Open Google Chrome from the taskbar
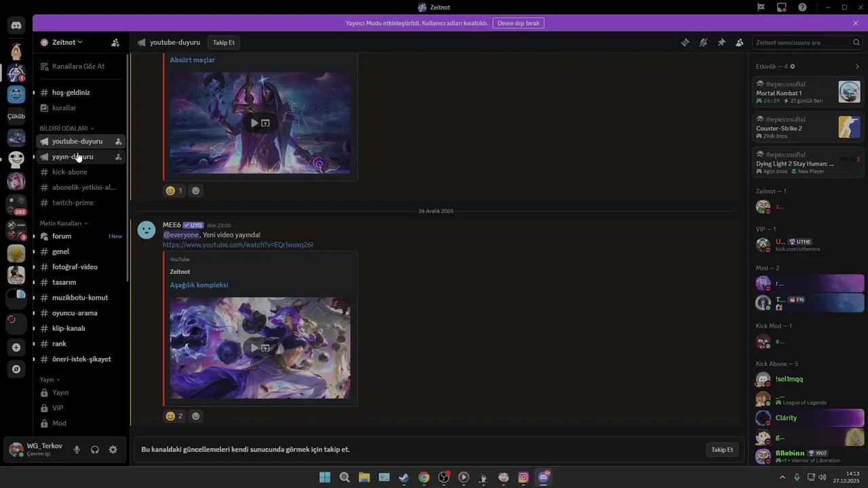The image size is (868, 488). pos(424,477)
